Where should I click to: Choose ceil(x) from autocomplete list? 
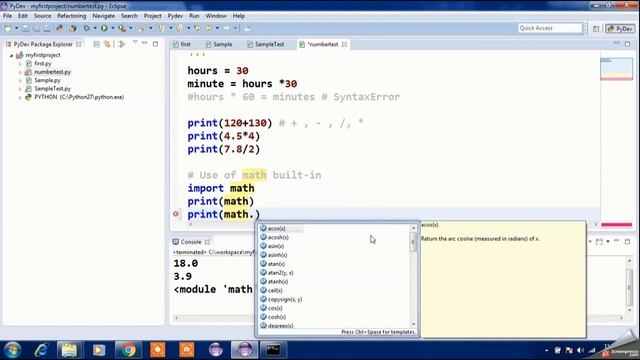pyautogui.click(x=275, y=291)
